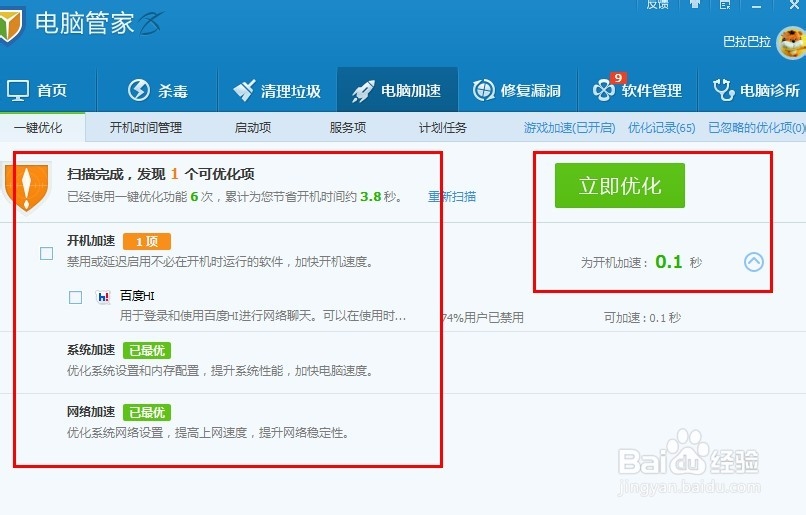Click the 为开机加速 0.1 秒 text
The width and height of the screenshot is (806, 515).
coord(642,262)
